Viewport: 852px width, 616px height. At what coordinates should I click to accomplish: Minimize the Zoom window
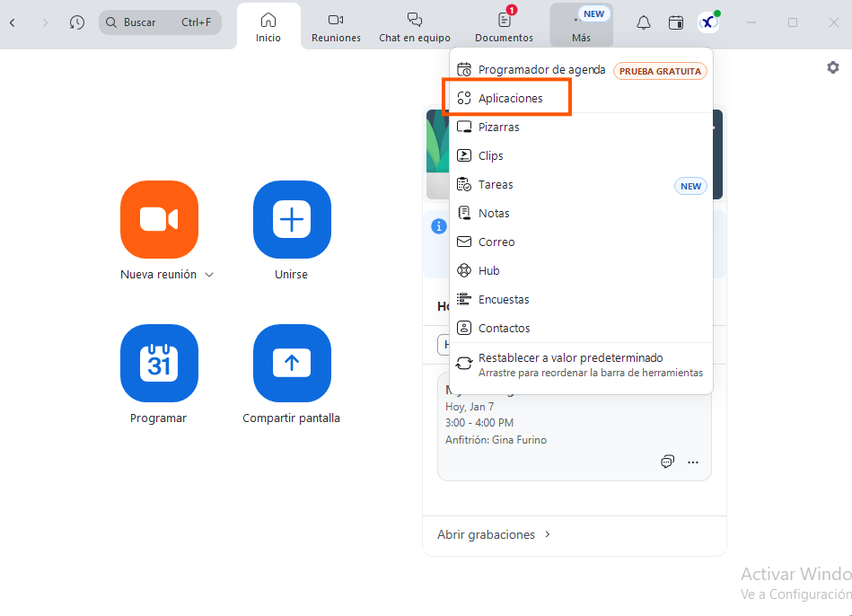click(751, 22)
